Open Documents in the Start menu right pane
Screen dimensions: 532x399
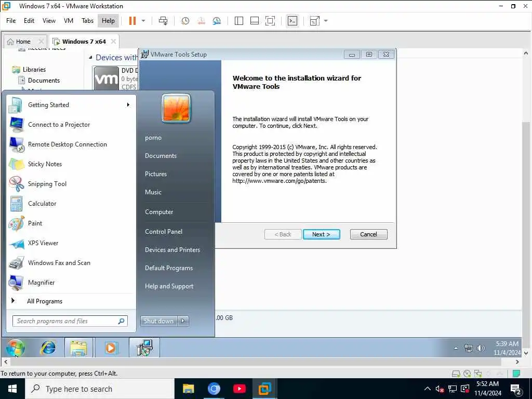pos(161,156)
